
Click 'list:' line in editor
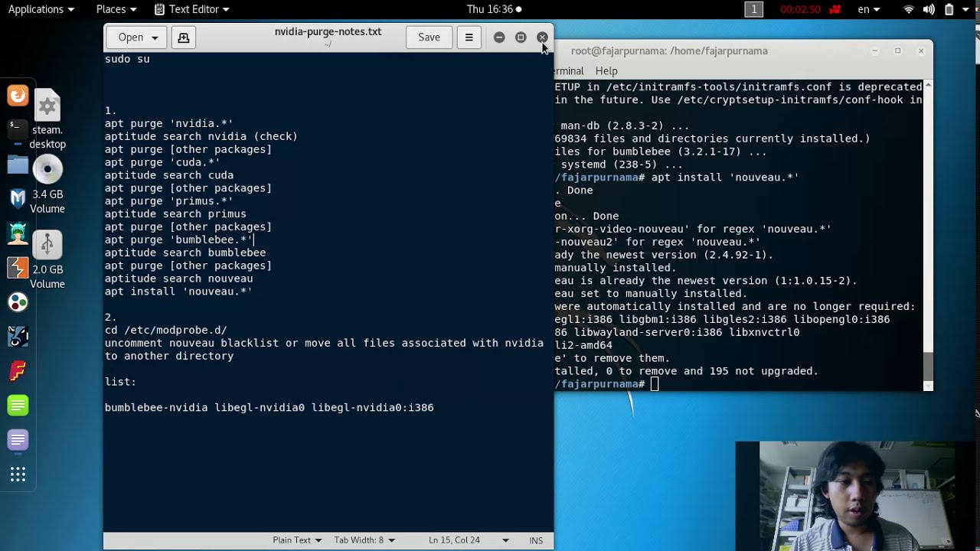(x=120, y=382)
